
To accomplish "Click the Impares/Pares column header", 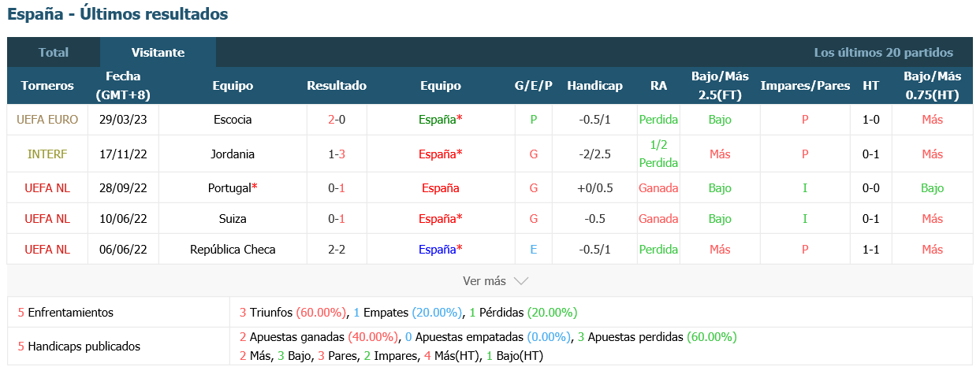I will pos(805,86).
